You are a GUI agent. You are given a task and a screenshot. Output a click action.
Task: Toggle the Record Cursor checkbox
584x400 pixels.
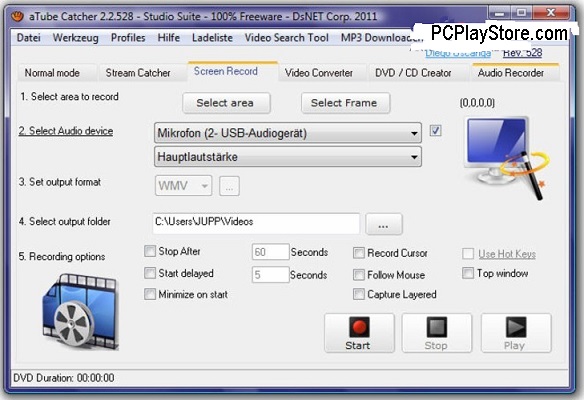358,253
